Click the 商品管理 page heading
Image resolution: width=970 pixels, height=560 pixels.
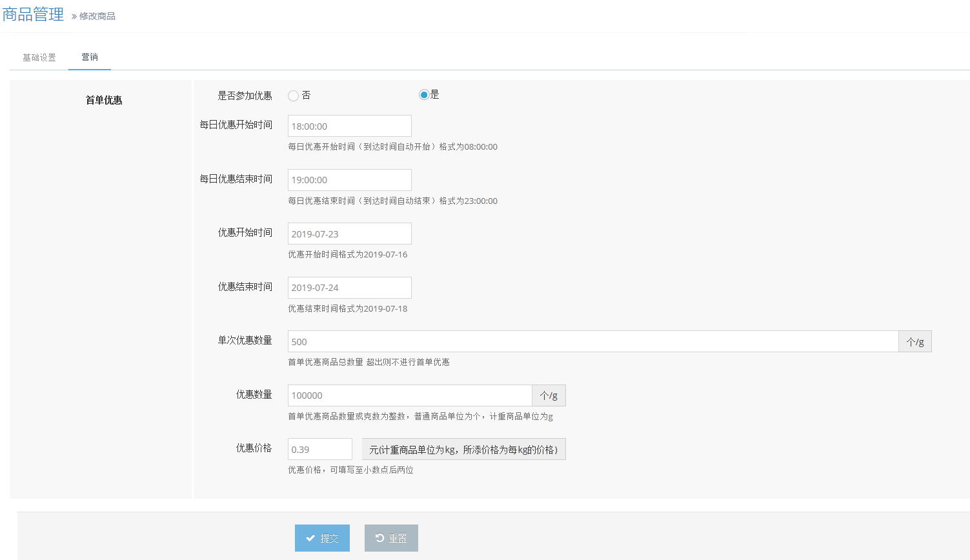click(34, 14)
